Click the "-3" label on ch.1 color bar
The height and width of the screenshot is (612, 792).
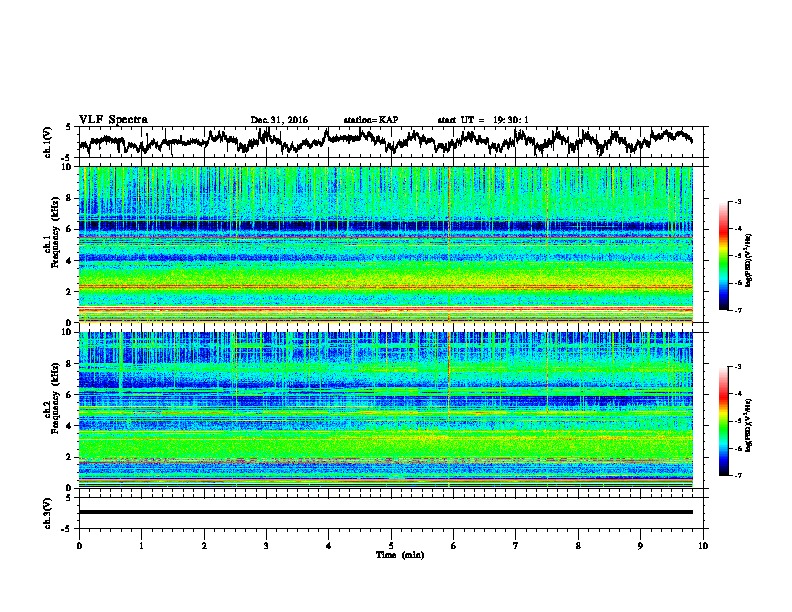[x=737, y=202]
